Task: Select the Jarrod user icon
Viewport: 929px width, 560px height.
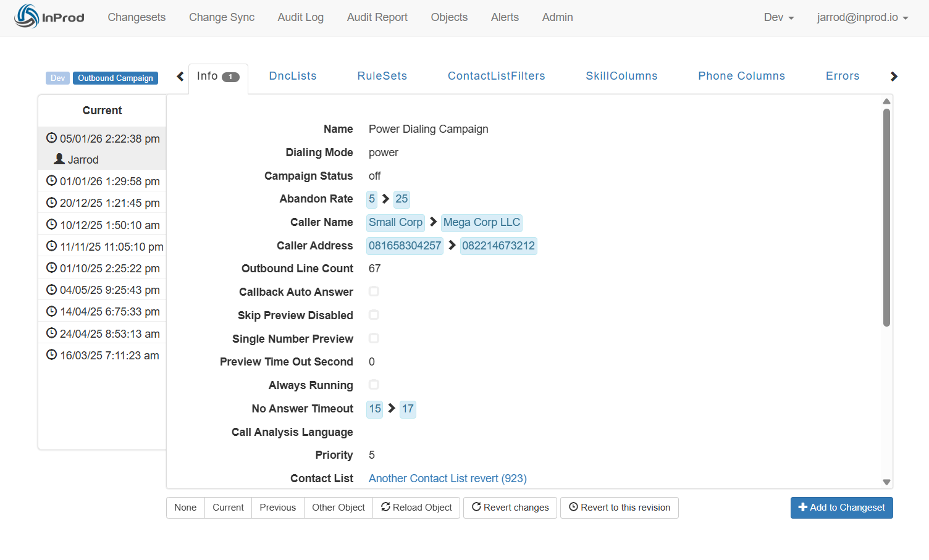Action: coord(58,159)
